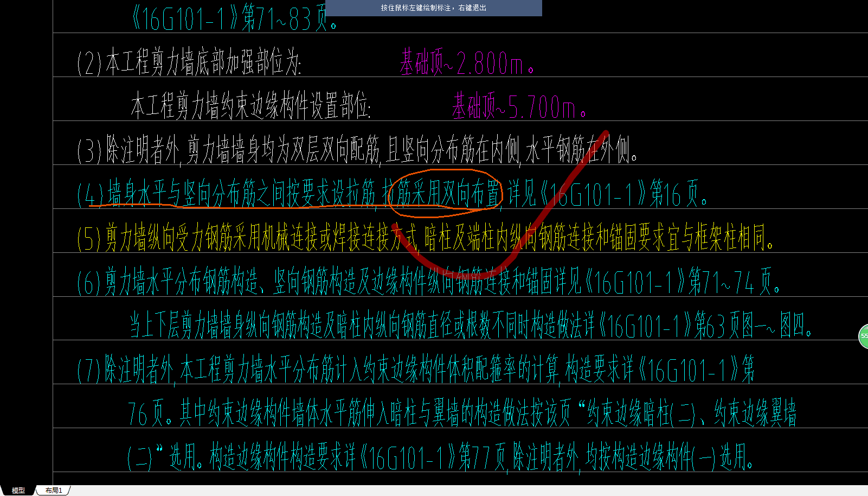Click reference 第63页图一~图四
868x496 pixels.
coord(753,326)
